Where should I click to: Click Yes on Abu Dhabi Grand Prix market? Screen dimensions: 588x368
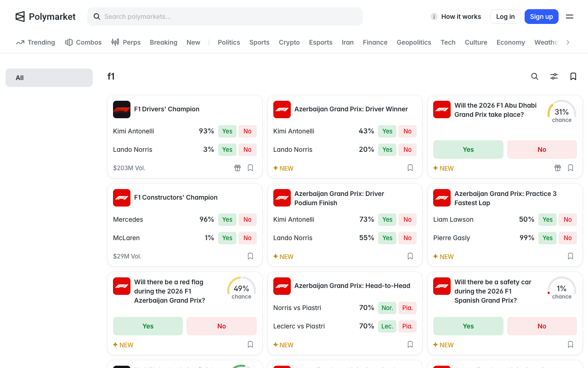click(468, 149)
